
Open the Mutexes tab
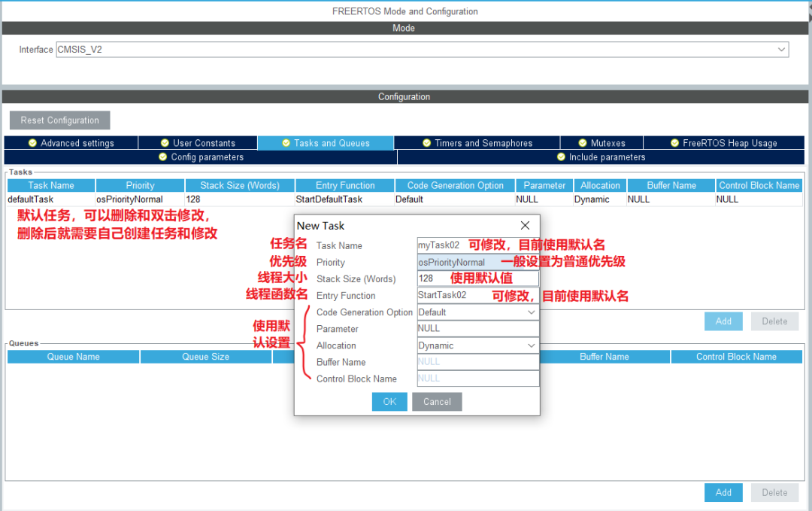pyautogui.click(x=601, y=143)
